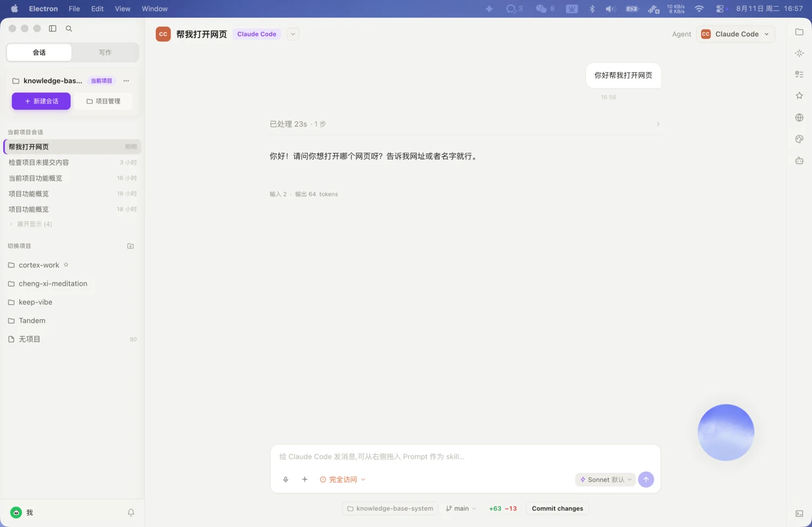The image size is (812, 527).
Task: Open the Agent Claude Code dropdown
Action: tap(736, 34)
